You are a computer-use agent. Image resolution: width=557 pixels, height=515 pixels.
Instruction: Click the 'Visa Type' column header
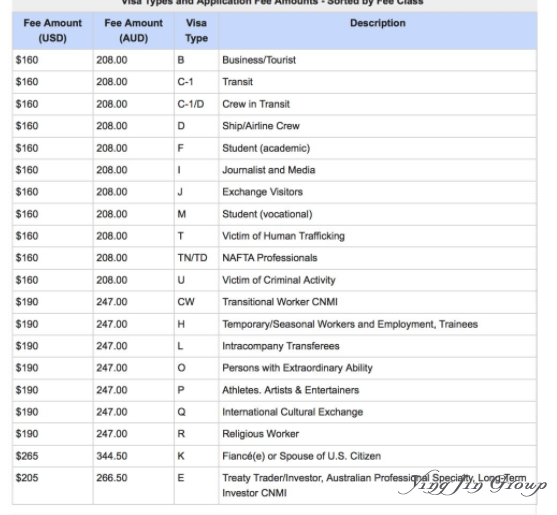coord(196,31)
